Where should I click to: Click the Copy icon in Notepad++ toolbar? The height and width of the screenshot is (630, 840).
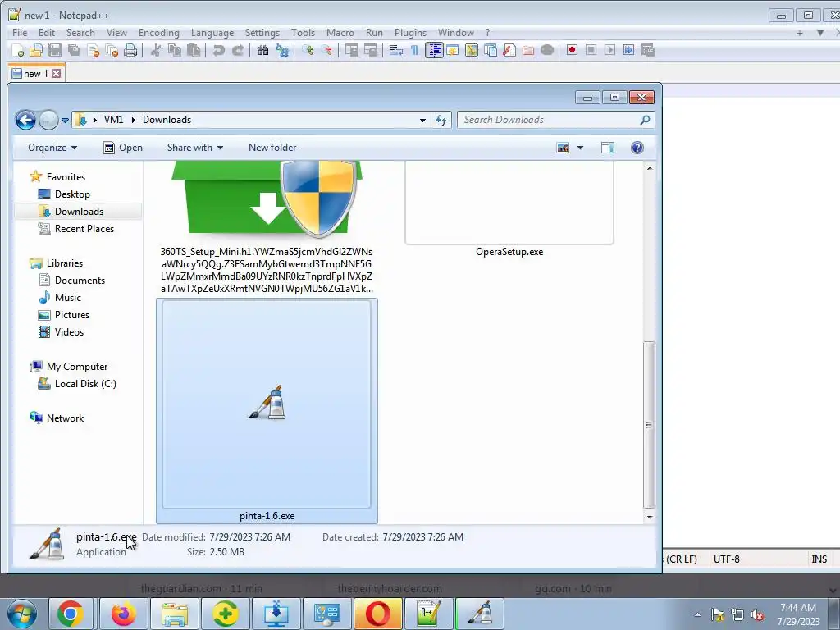coord(175,50)
